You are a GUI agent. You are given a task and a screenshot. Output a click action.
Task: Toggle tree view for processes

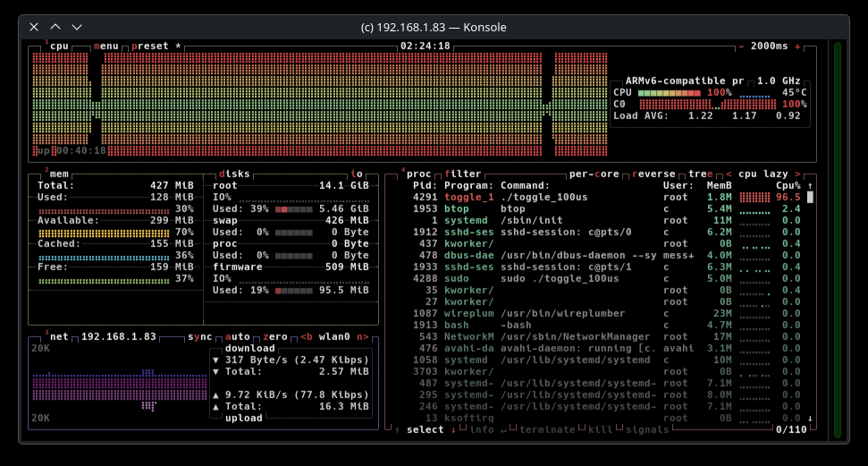[700, 174]
